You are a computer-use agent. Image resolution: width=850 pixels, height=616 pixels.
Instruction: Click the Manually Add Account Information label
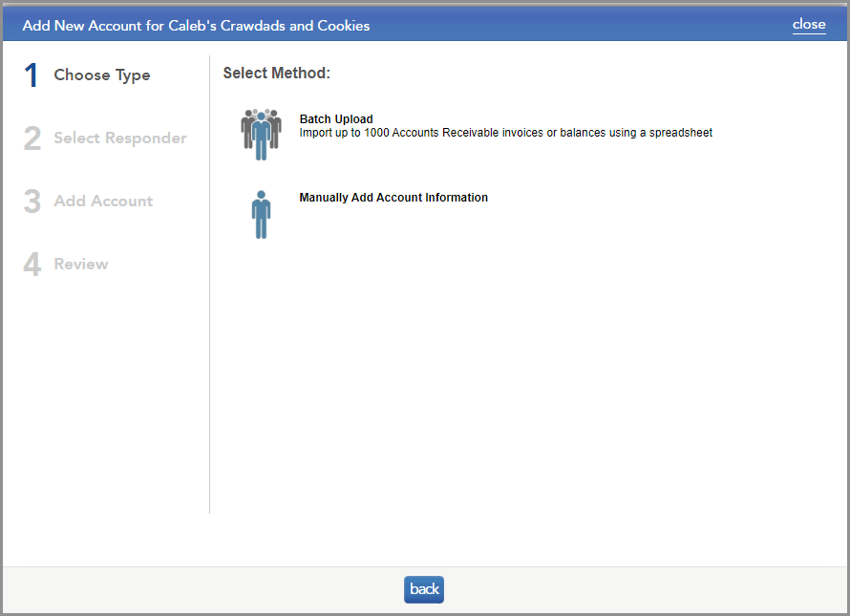pos(393,198)
